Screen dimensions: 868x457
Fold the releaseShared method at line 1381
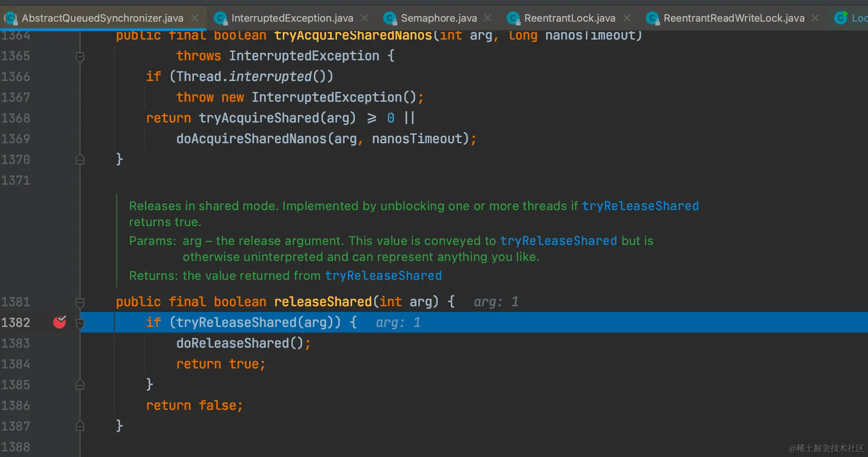click(80, 302)
